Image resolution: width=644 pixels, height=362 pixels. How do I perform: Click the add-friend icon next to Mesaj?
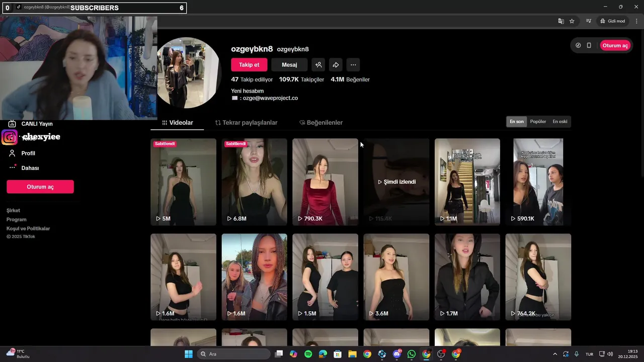[x=318, y=65]
